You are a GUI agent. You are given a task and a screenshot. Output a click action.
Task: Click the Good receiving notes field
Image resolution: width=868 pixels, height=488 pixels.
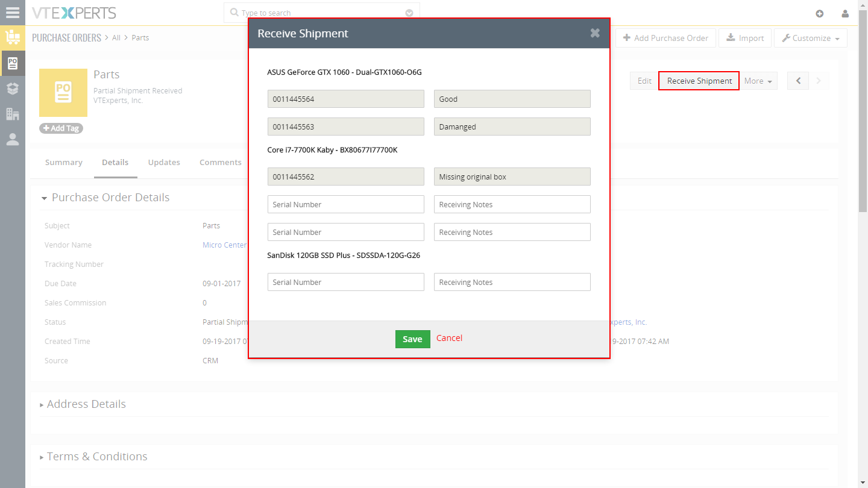coord(512,99)
